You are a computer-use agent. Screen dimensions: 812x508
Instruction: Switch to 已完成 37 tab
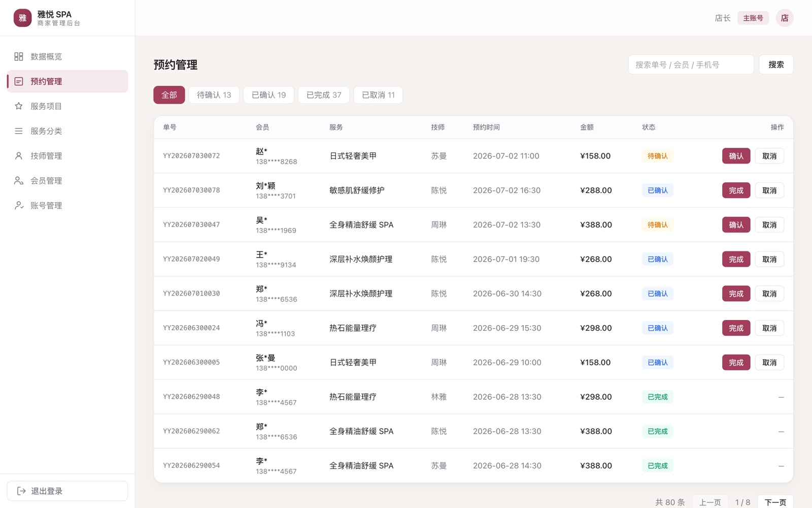pyautogui.click(x=324, y=95)
